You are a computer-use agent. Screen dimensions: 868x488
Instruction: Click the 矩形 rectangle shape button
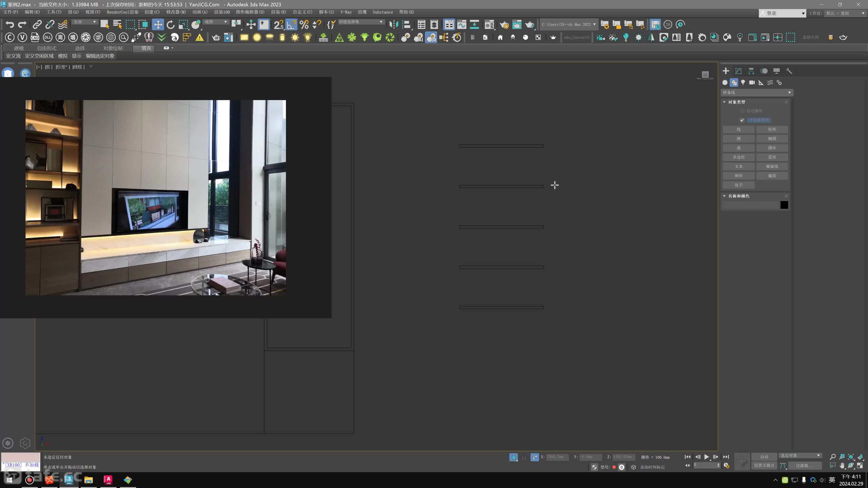click(772, 129)
